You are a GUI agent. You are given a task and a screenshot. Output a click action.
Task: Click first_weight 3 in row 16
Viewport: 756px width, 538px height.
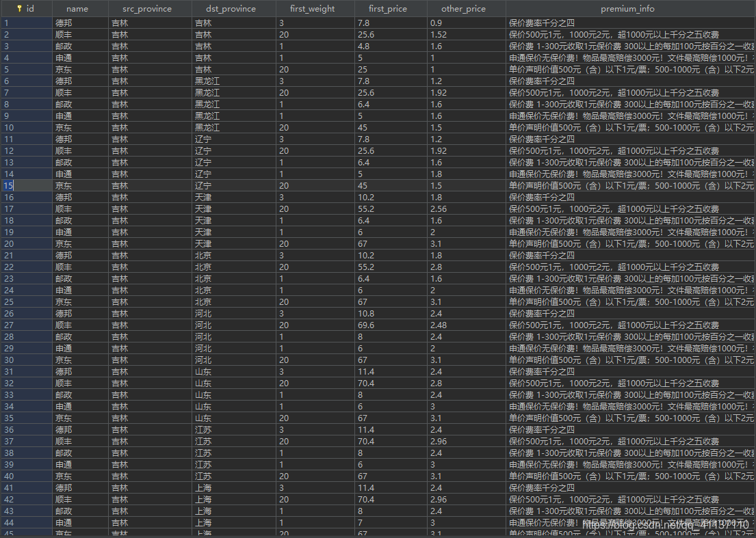(x=315, y=198)
